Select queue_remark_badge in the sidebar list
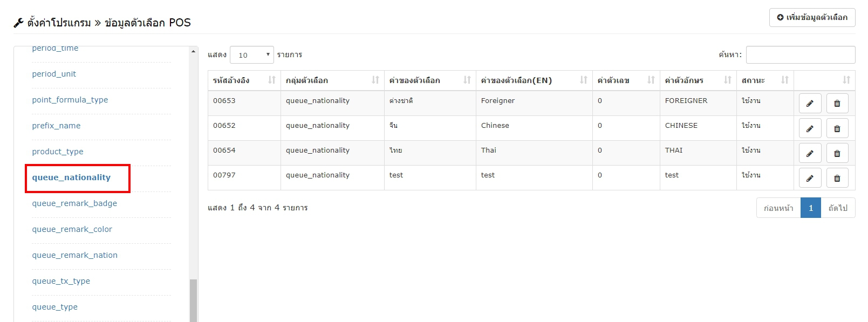 [74, 203]
